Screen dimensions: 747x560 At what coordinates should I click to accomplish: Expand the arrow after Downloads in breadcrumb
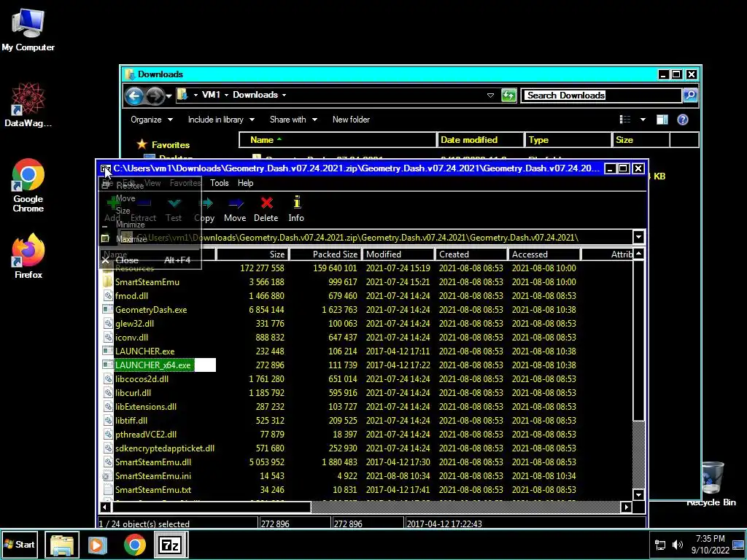(284, 95)
